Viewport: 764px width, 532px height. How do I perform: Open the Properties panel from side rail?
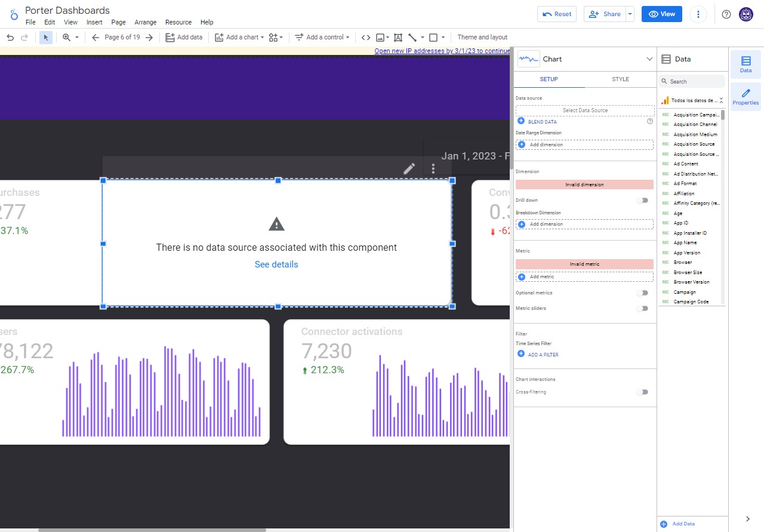coord(745,97)
